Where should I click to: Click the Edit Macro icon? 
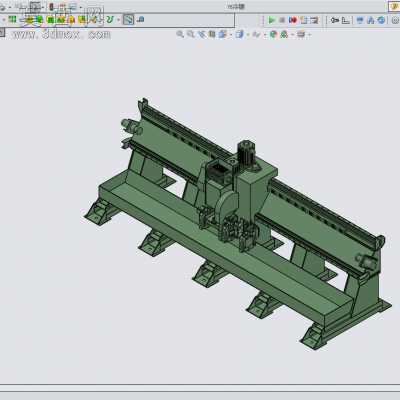coord(314,20)
